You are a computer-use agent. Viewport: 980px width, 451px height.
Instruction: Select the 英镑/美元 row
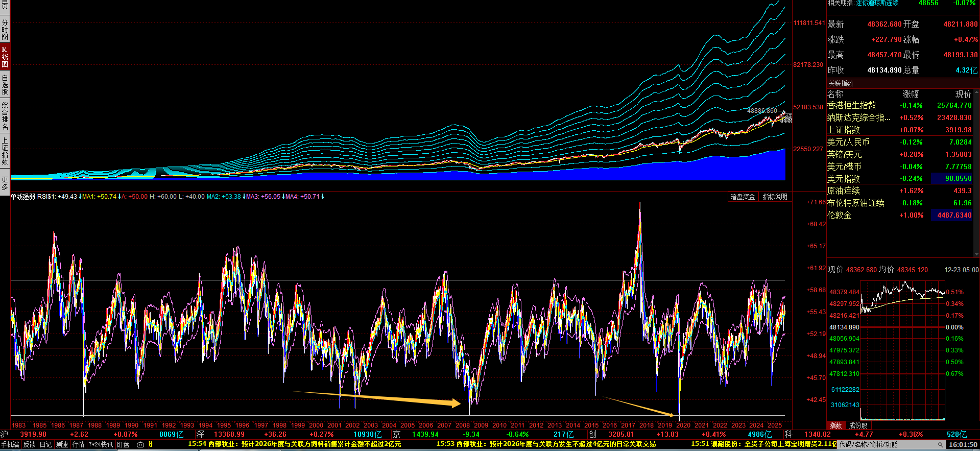coord(899,154)
